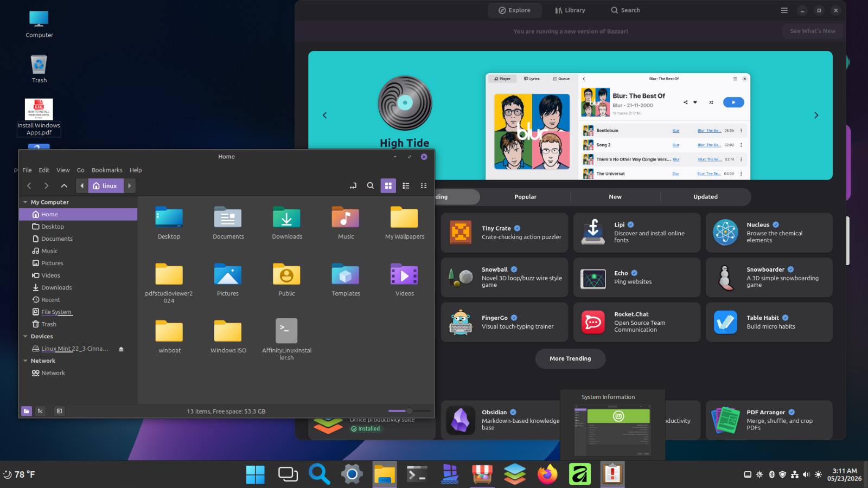This screenshot has width=868, height=488.
Task: Go up to parent folder in file manager
Action: click(64, 185)
